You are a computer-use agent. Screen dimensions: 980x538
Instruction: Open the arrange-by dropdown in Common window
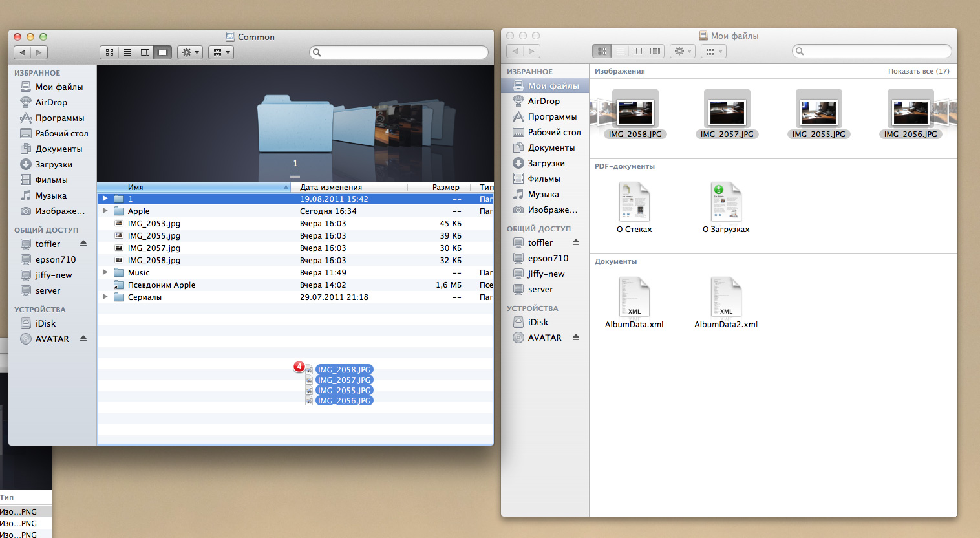point(220,52)
